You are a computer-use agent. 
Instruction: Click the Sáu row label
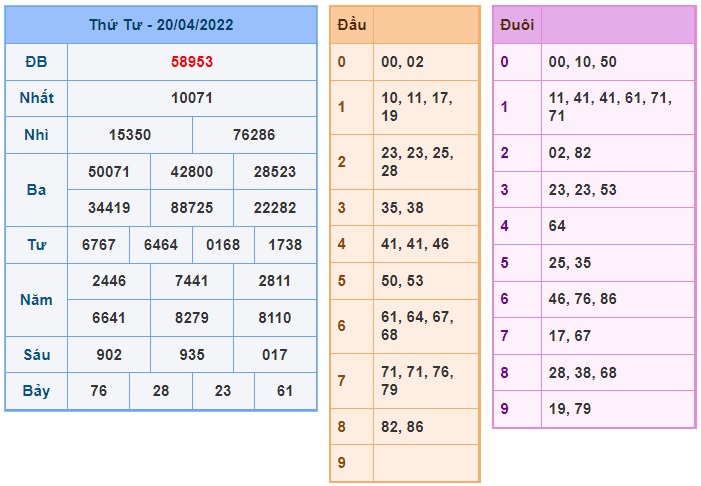36,355
